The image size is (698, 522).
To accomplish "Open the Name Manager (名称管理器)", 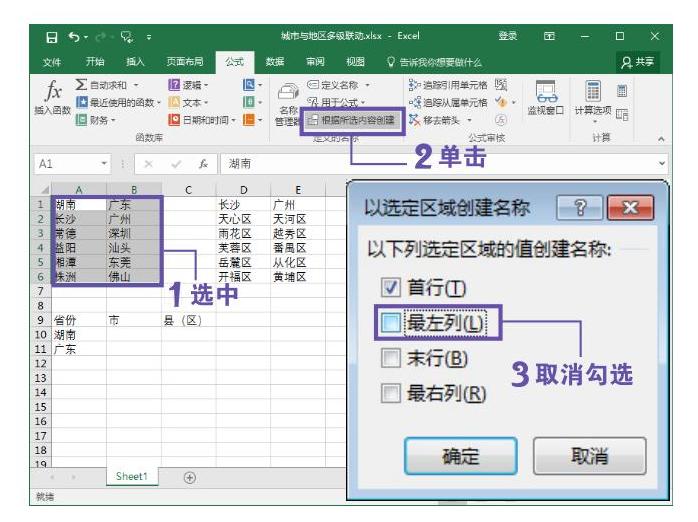I will pos(288,105).
